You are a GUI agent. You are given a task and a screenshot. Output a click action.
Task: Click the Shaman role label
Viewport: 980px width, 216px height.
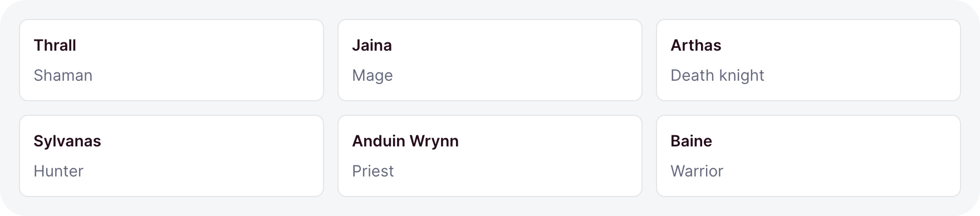pyautogui.click(x=63, y=75)
